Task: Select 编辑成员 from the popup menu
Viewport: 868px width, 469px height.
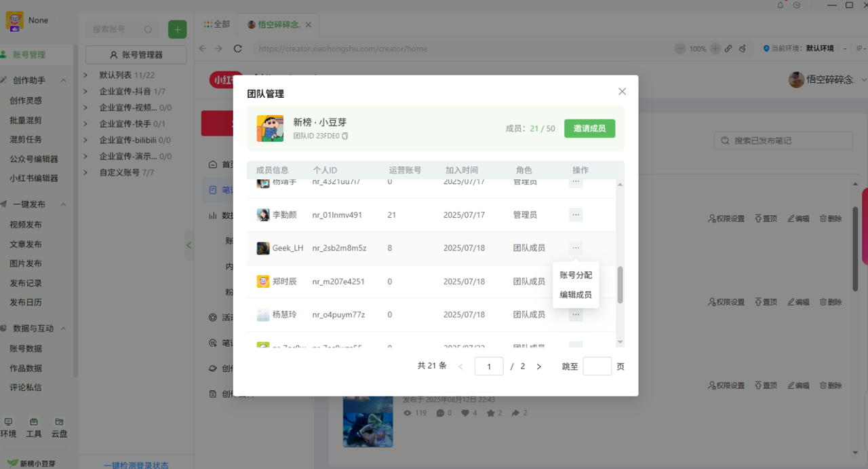Action: (x=576, y=295)
